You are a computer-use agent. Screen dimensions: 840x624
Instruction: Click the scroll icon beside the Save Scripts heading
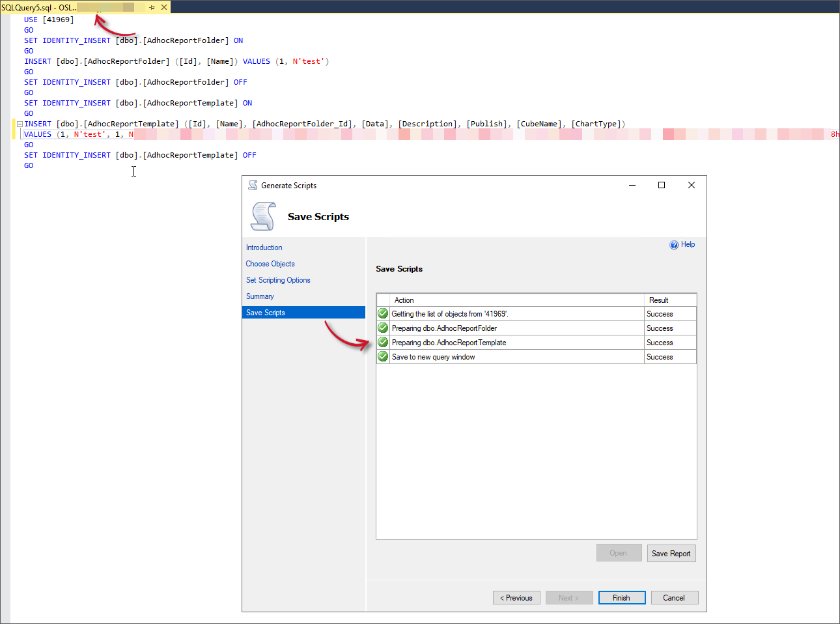coord(263,215)
